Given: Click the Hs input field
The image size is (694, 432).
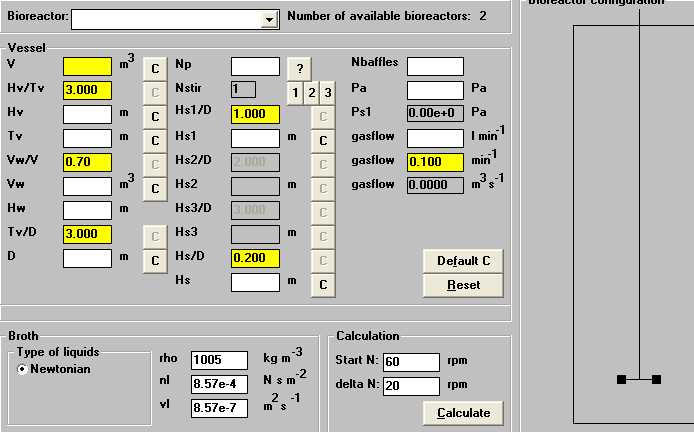Looking at the screenshot, I should (x=255, y=282).
